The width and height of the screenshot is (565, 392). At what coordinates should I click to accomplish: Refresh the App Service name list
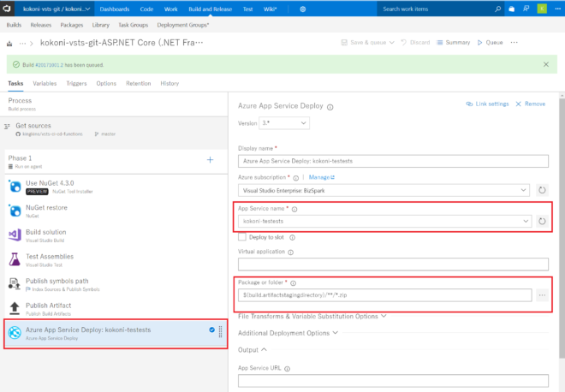542,221
